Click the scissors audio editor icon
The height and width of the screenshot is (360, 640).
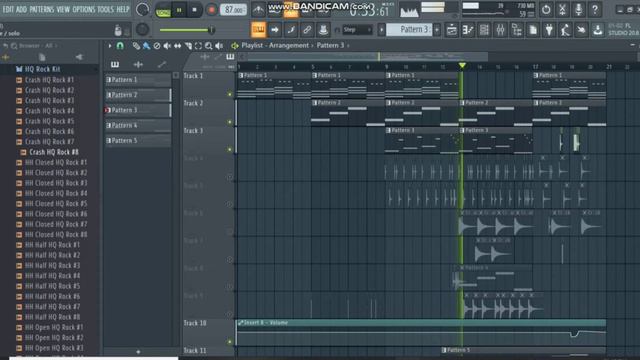(562, 9)
